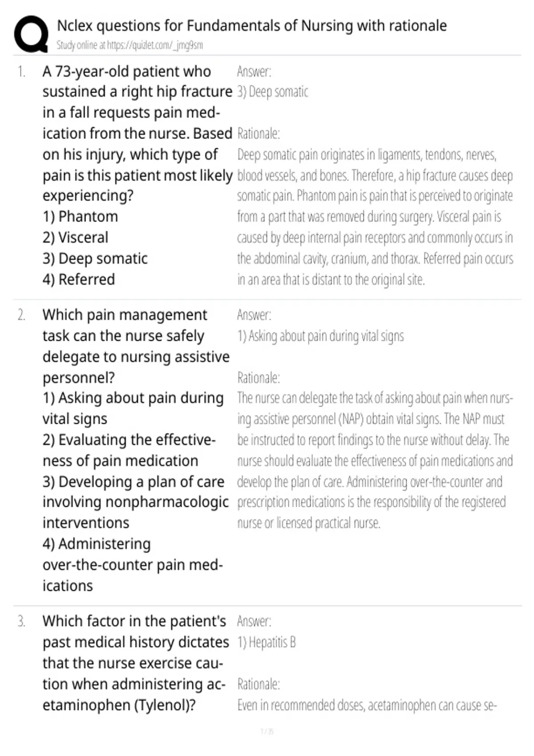Click question number 3 marker
Image resolution: width=534 pixels, height=756 pixels.
(x=21, y=621)
